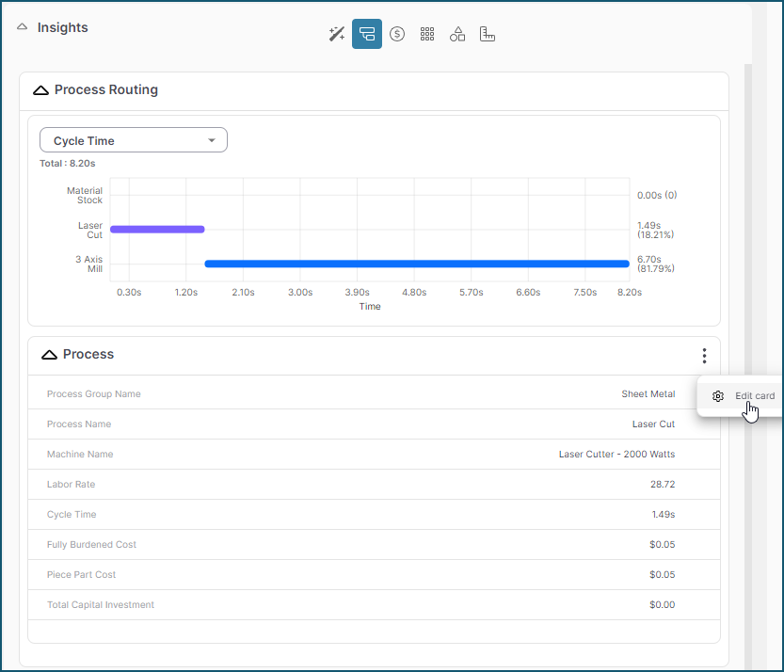
Task: Select the geometric shapes icon
Action: click(457, 34)
